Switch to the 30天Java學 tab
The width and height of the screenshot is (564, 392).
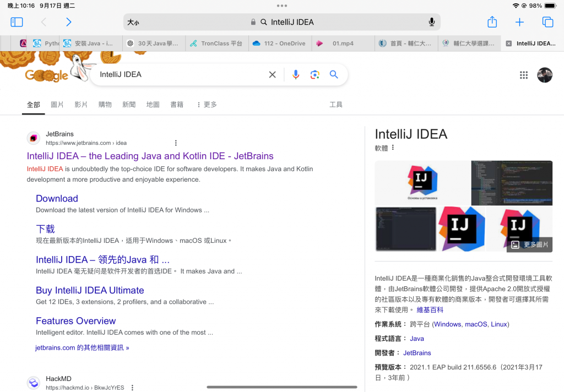coord(154,43)
